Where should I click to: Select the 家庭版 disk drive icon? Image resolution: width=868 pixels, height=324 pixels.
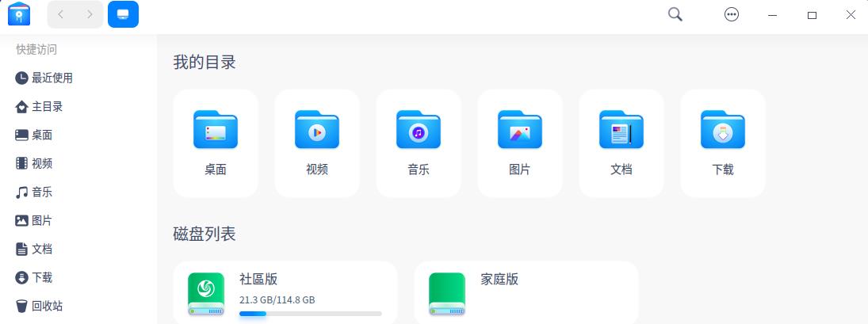point(447,294)
